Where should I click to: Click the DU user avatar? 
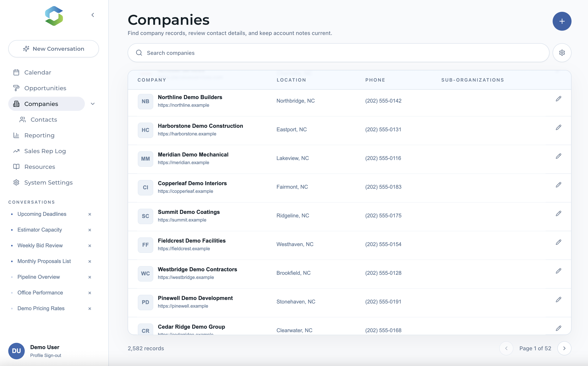pos(16,351)
